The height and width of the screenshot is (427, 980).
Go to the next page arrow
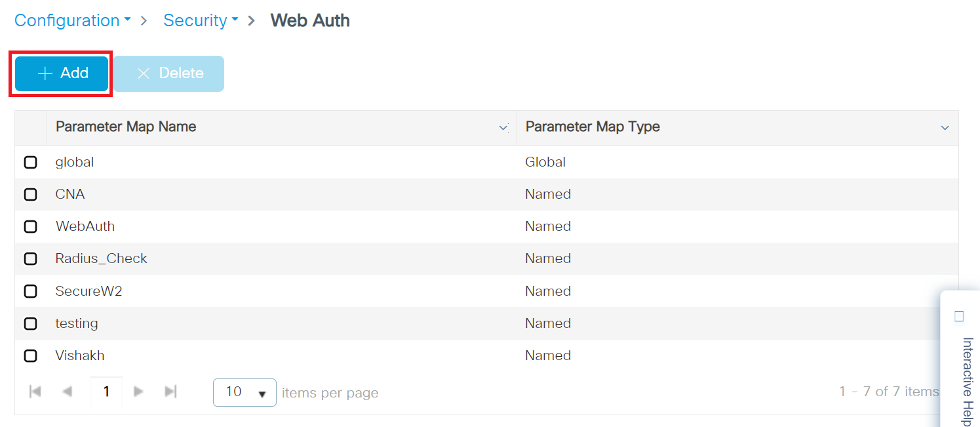138,392
